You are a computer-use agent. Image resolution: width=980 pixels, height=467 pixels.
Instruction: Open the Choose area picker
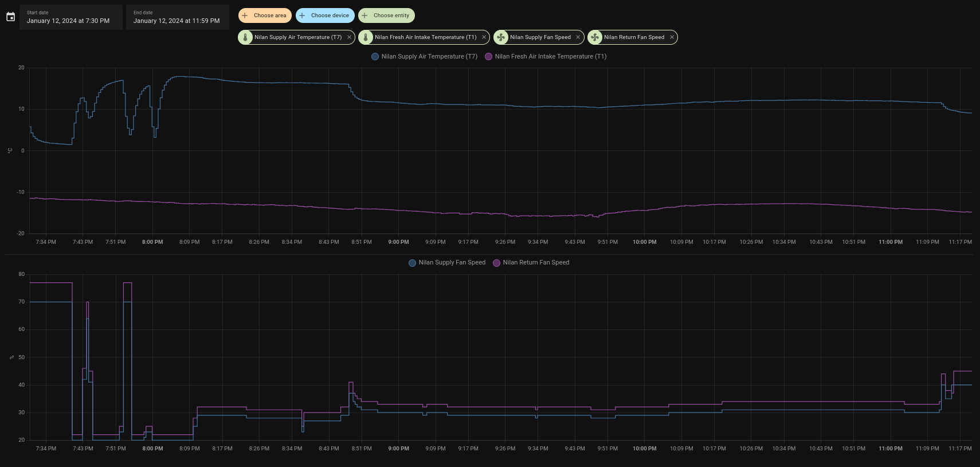coord(265,15)
